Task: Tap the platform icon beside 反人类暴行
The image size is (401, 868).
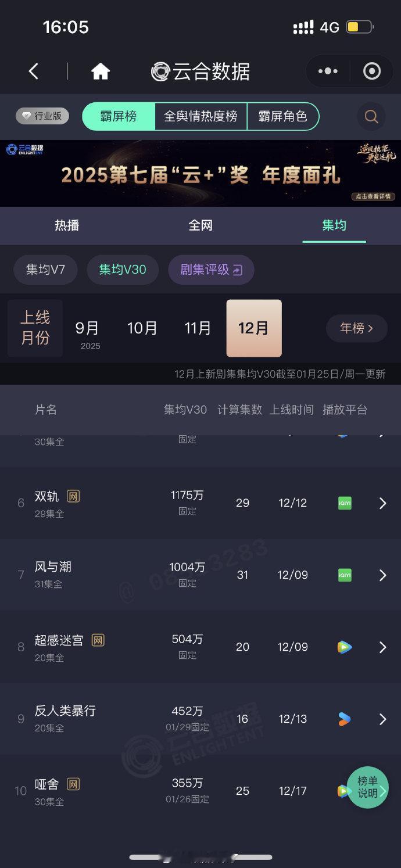Action: pos(344,719)
